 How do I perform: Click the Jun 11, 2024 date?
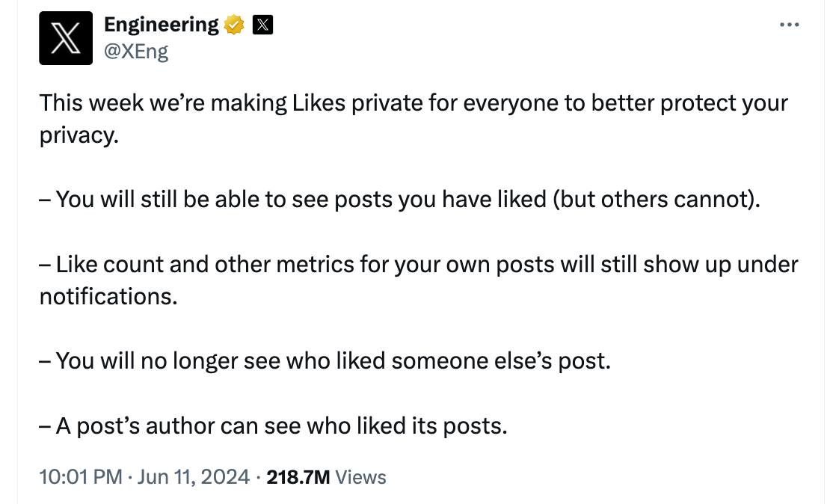(x=193, y=477)
